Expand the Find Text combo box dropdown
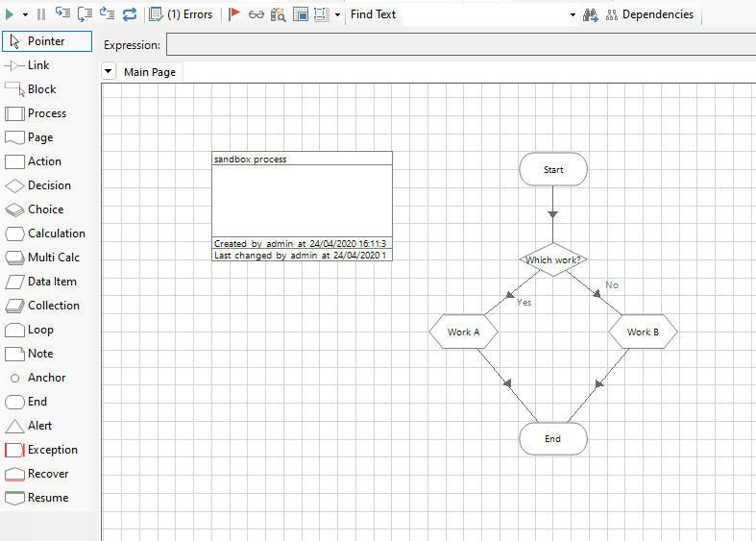Screen dimensions: 756x541 573,14
